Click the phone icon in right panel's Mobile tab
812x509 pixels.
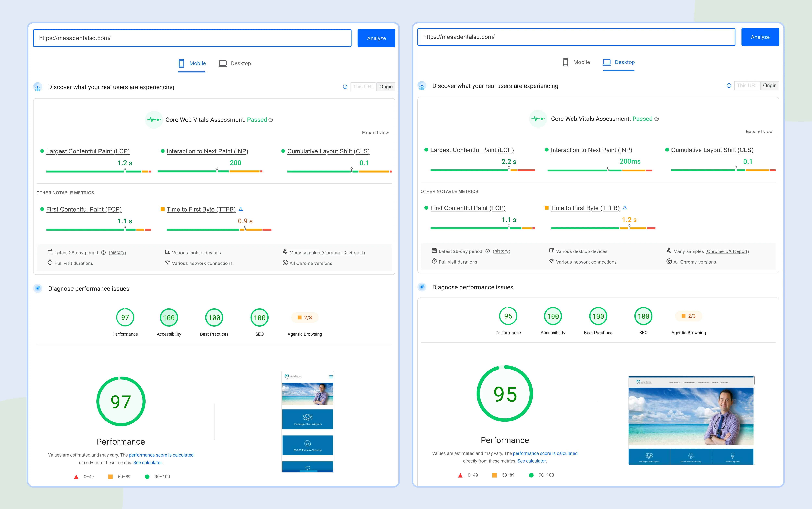[566, 62]
